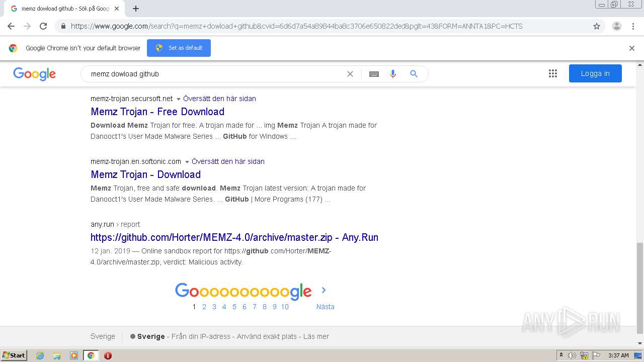Open Memz Trojan - Free Download result
644x362 pixels.
(157, 112)
